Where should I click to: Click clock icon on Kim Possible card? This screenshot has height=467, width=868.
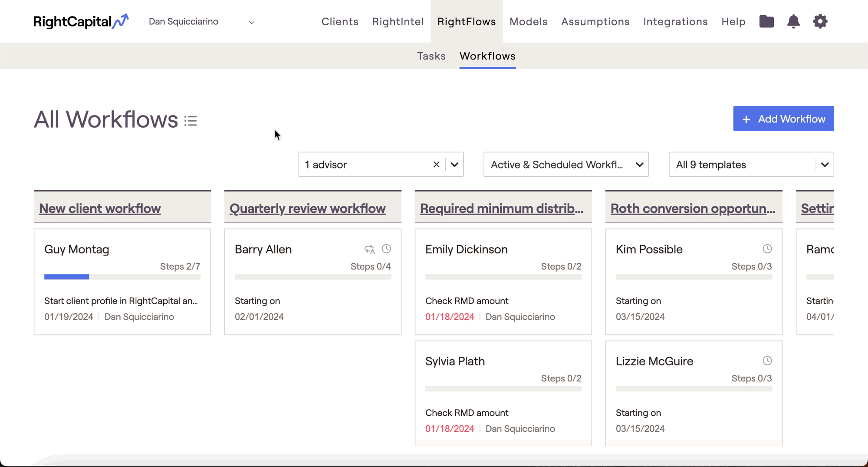coord(767,249)
